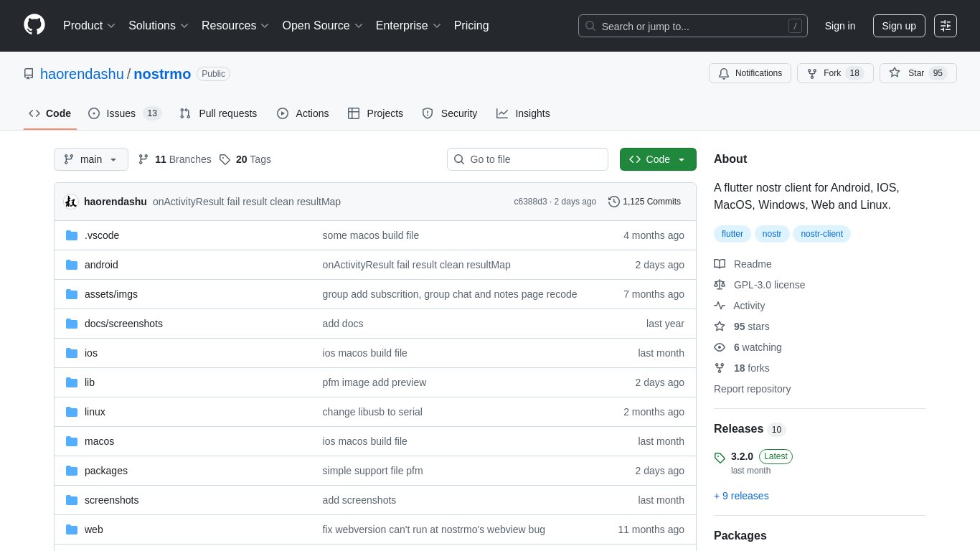Expand the main branch dropdown

click(91, 159)
